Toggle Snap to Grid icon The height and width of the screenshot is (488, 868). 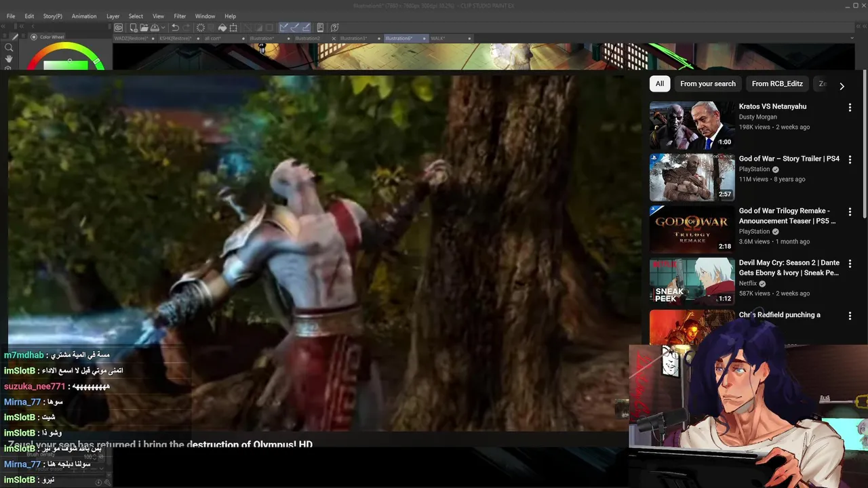[x=306, y=28]
